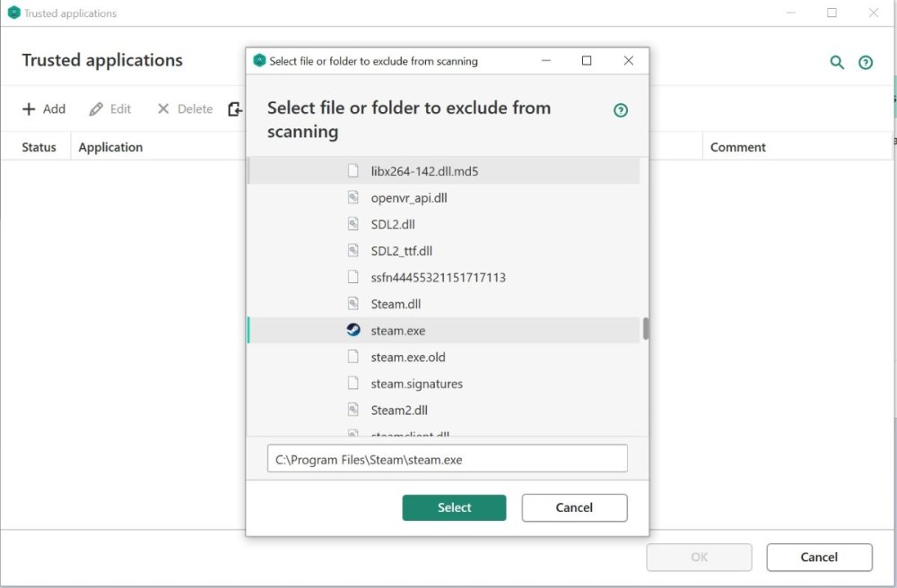Screen dimensions: 897x588
Task: Open help via the question mark icon
Action: [865, 63]
